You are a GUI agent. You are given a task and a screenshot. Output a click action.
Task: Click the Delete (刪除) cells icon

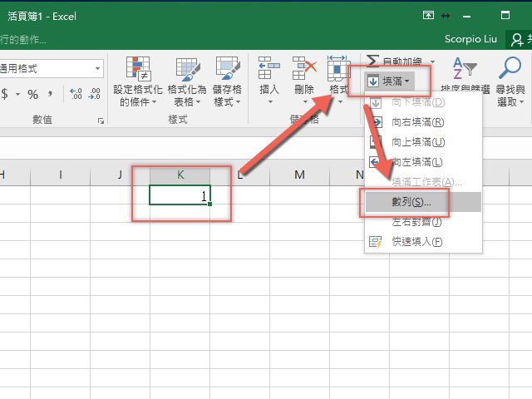(x=304, y=68)
